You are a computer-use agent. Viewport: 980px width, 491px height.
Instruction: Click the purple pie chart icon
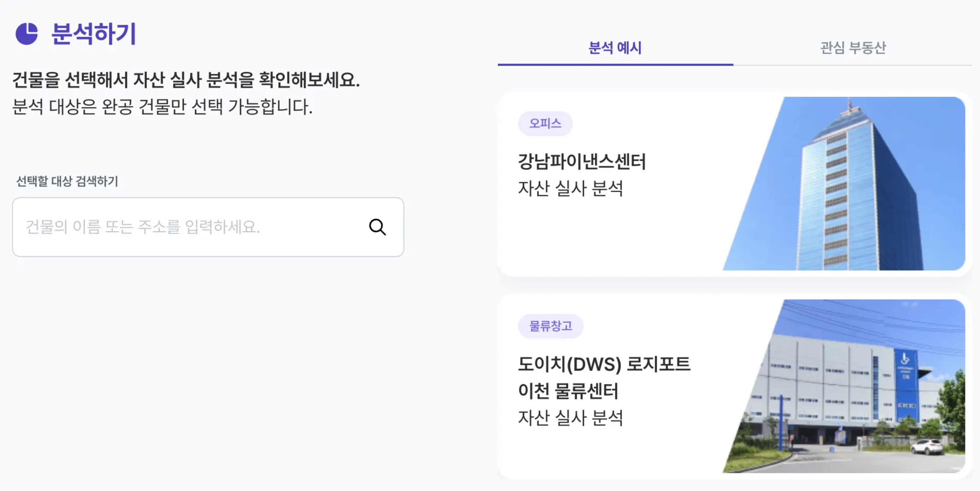tap(26, 34)
